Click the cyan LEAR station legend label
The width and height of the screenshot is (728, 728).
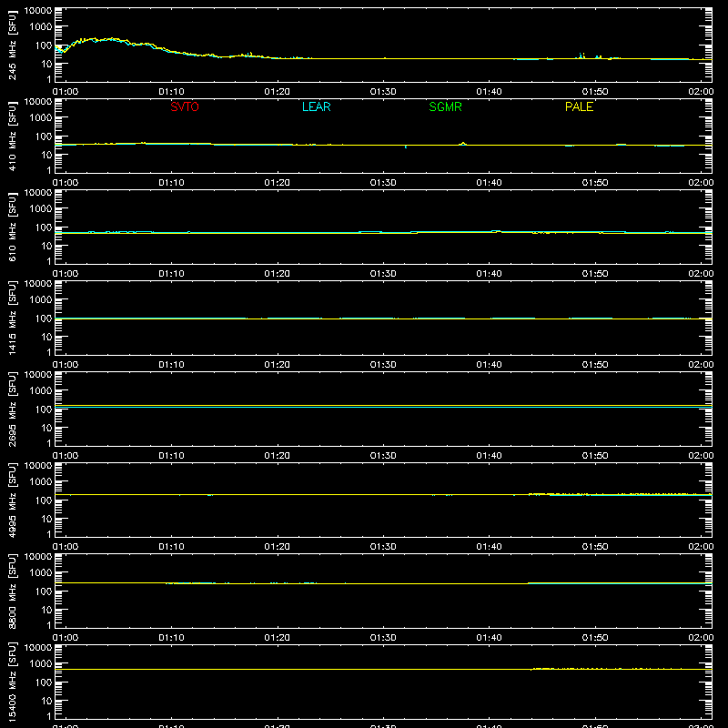[316, 106]
